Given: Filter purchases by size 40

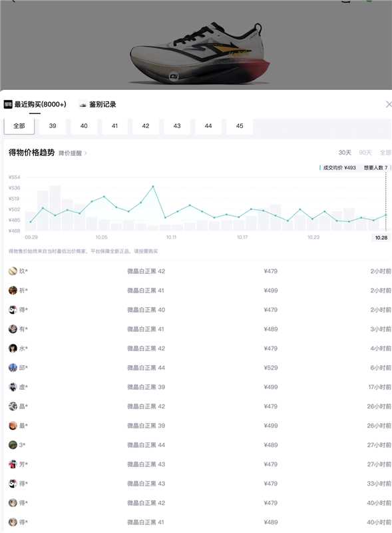Looking at the screenshot, I should pyautogui.click(x=84, y=126).
